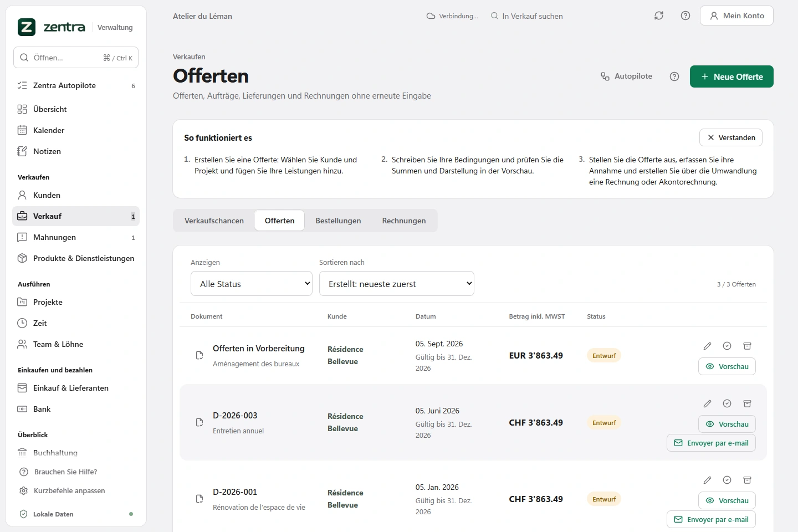This screenshot has height=532, width=798.
Task: Open the Rechnungen tab
Action: 404,221
